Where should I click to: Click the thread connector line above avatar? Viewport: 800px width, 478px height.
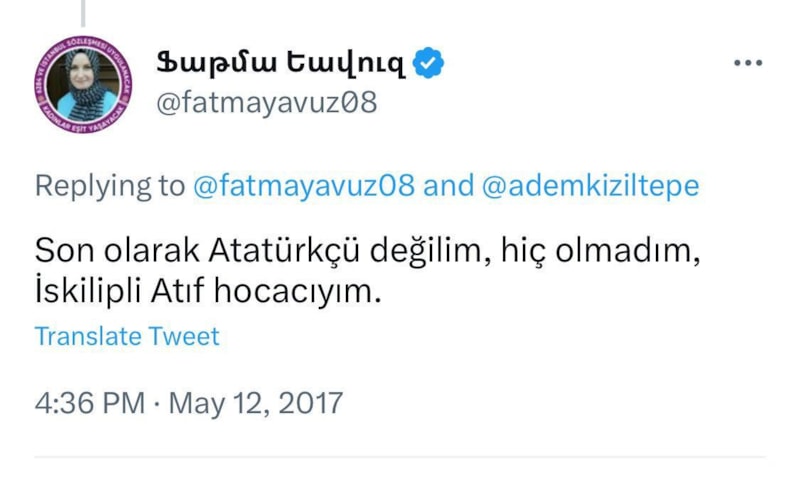(83, 13)
